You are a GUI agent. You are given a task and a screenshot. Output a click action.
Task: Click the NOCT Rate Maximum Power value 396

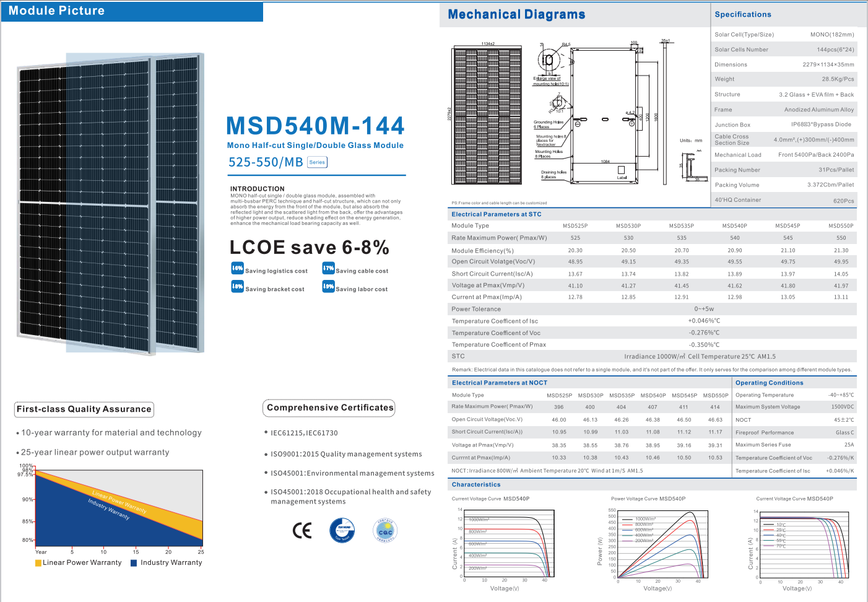click(x=559, y=407)
